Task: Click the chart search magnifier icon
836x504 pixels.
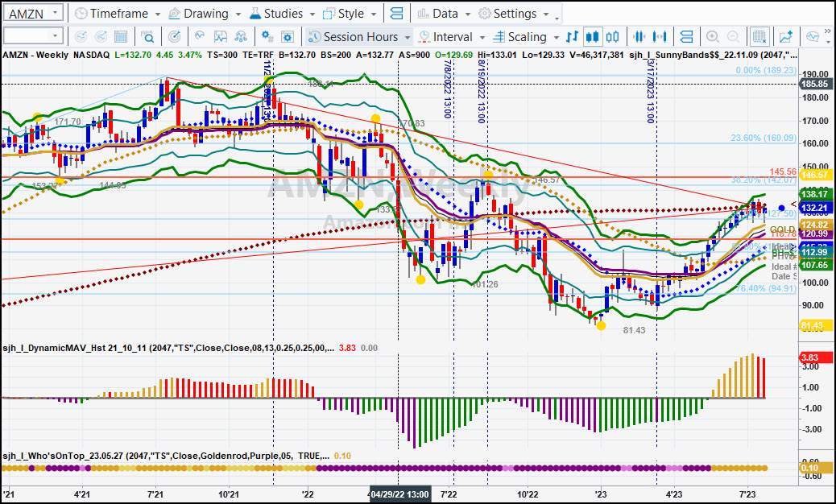Action: pyautogui.click(x=147, y=36)
